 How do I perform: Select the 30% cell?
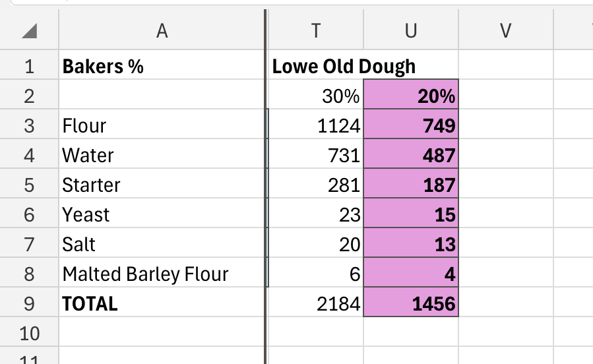[x=316, y=96]
